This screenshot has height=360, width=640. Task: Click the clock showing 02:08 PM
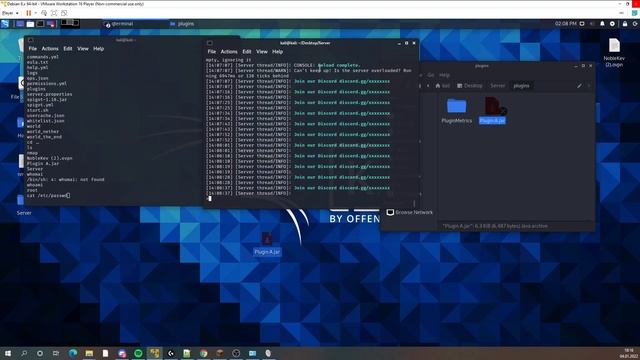[565, 24]
